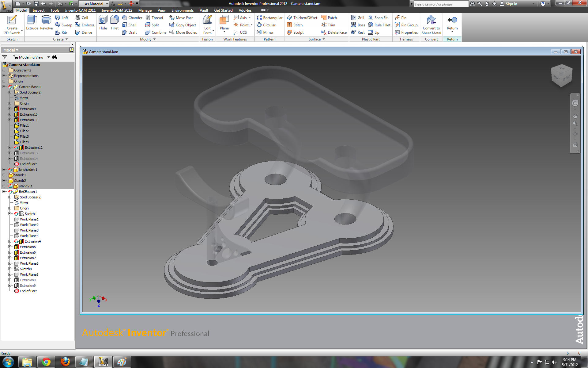Select the Snap Fit tool
The height and width of the screenshot is (368, 588).
(x=378, y=18)
